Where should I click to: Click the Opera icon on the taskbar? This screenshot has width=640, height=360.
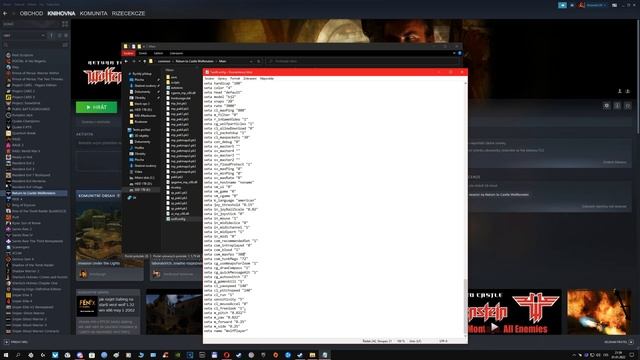227,355
